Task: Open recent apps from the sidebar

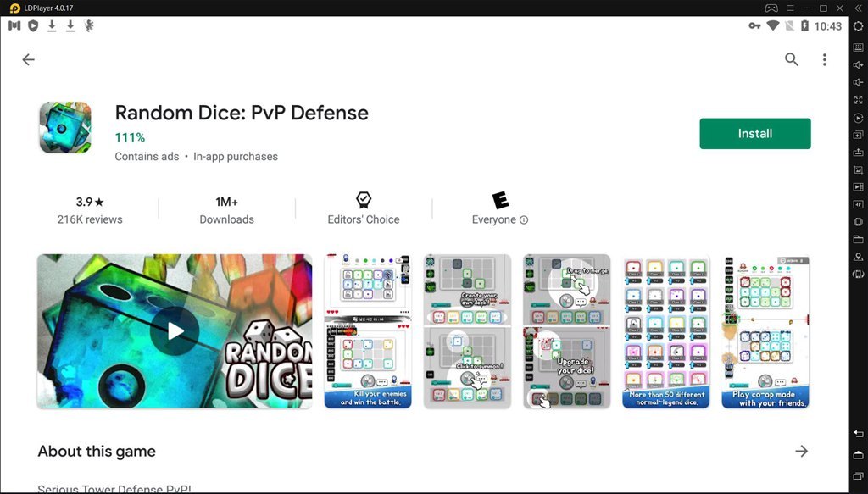Action: (858, 475)
